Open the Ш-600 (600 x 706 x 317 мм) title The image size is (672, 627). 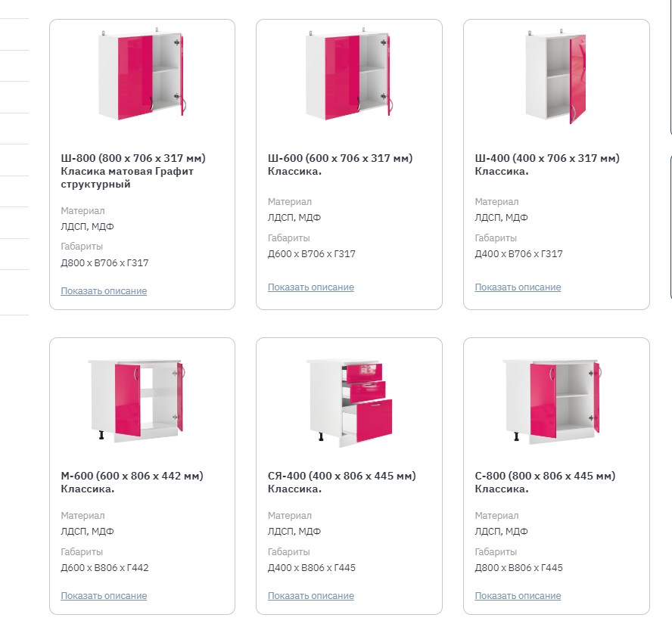tap(340, 158)
